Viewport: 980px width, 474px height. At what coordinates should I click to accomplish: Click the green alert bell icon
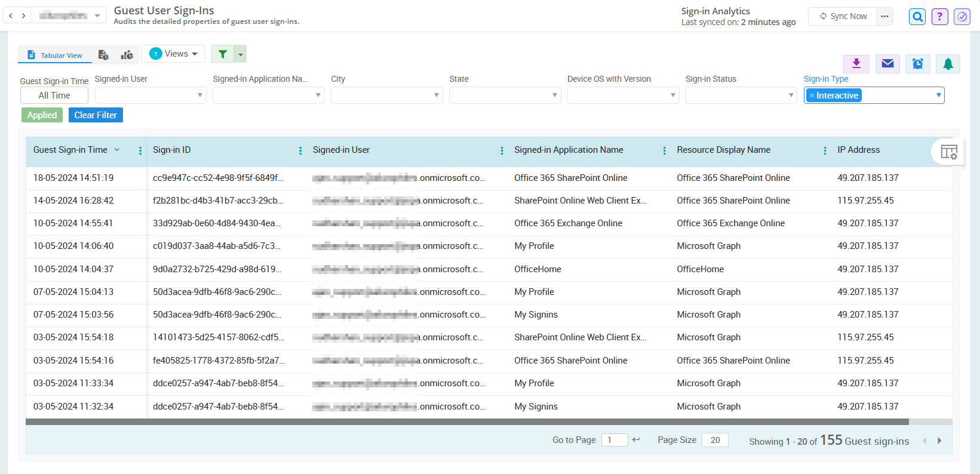coord(948,63)
